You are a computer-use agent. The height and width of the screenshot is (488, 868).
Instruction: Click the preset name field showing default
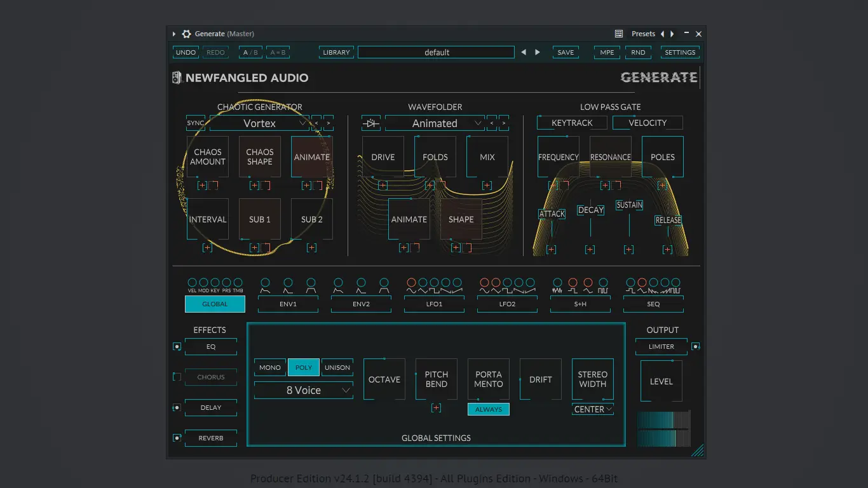click(436, 52)
